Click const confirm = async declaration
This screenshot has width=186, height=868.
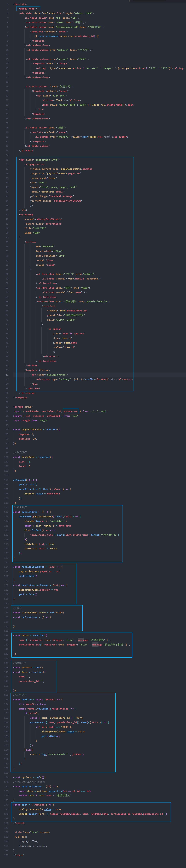(38, 700)
